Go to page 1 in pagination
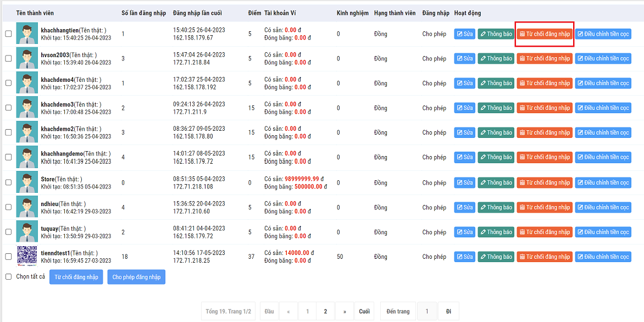The height and width of the screenshot is (322, 644). click(x=307, y=312)
